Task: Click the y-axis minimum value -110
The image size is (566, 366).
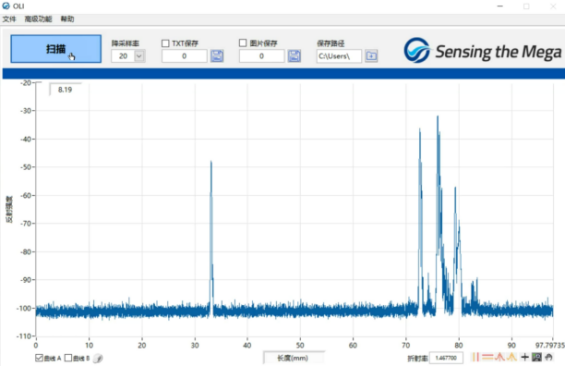Action: point(25,336)
